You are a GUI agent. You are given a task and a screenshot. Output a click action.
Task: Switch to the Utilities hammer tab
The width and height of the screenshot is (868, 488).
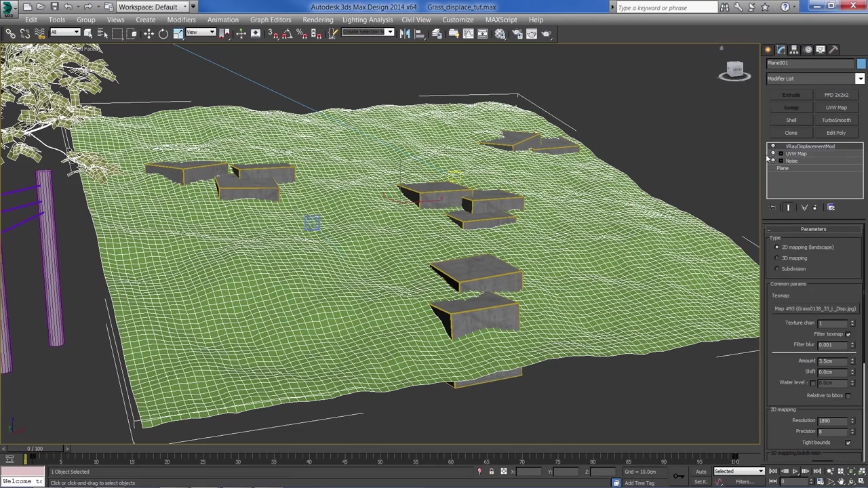point(833,49)
